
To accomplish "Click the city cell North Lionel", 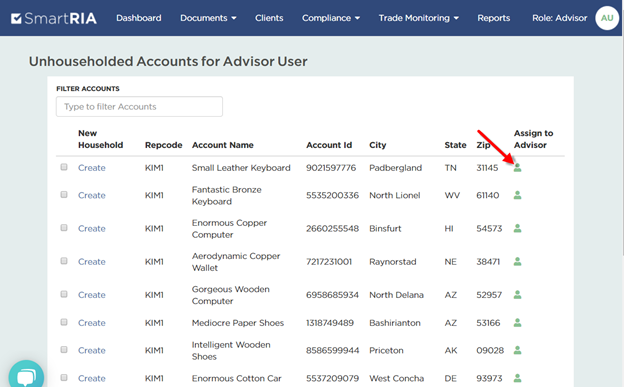I will click(394, 195).
